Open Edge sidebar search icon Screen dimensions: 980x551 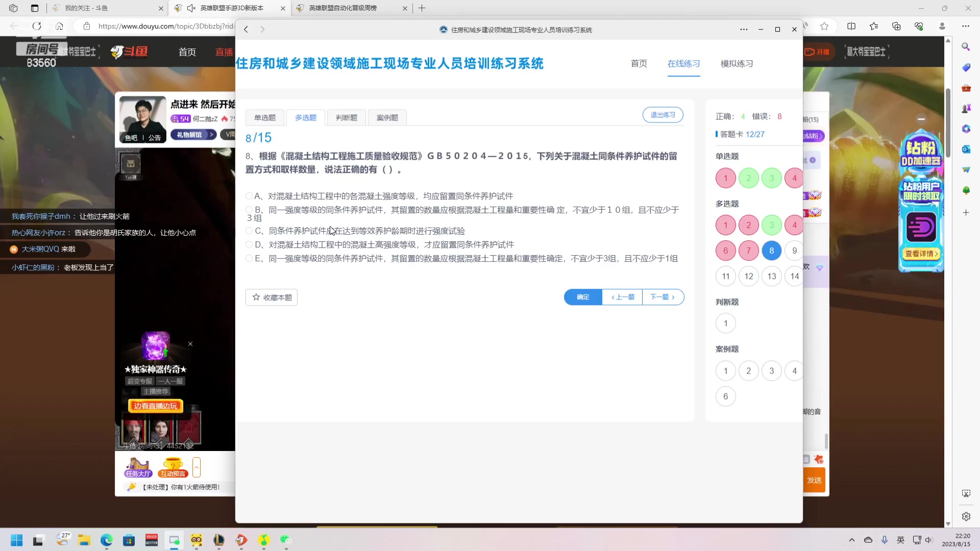(966, 46)
